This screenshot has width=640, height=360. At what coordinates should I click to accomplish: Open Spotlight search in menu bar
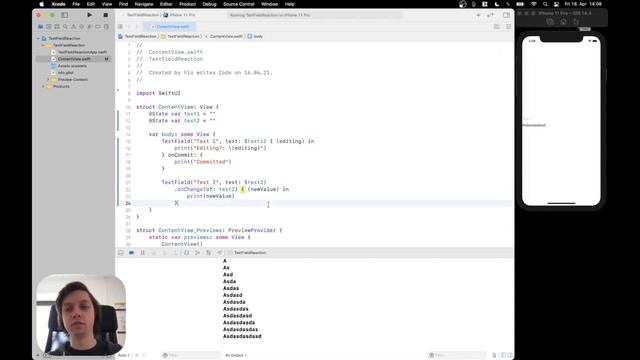545,4
